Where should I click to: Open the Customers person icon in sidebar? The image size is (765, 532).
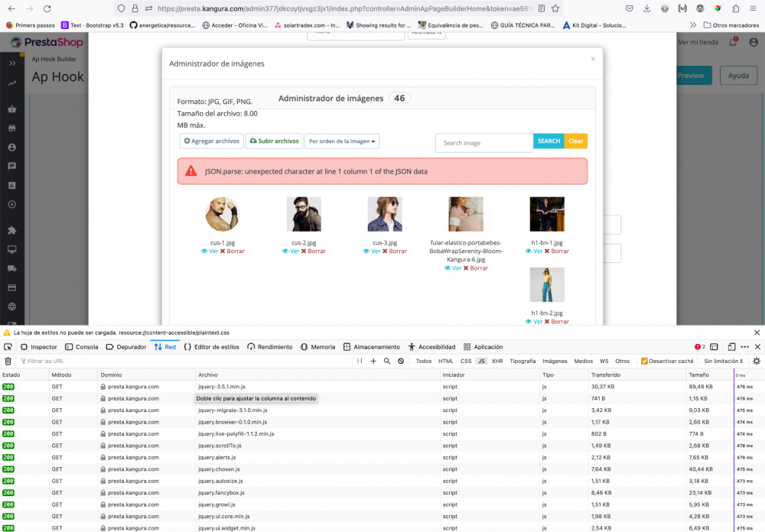(x=12, y=148)
